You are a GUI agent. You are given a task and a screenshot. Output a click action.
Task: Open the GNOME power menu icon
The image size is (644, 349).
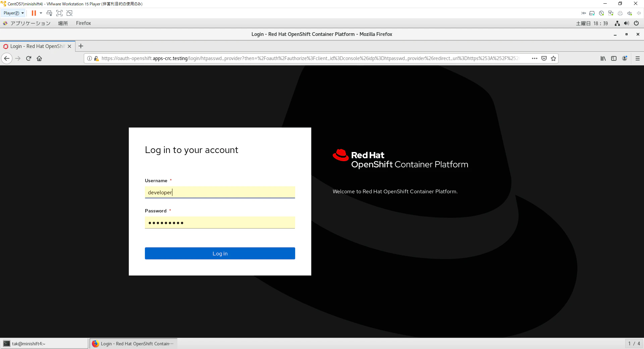[x=636, y=23]
